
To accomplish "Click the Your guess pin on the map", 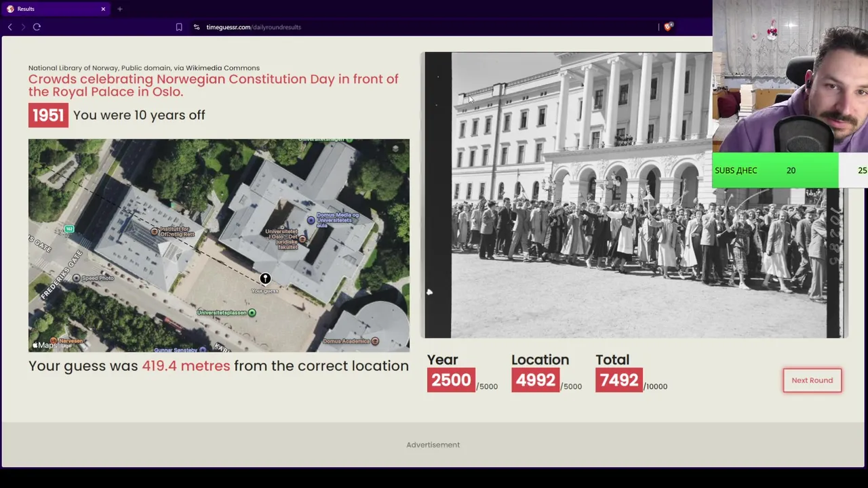I will (265, 279).
